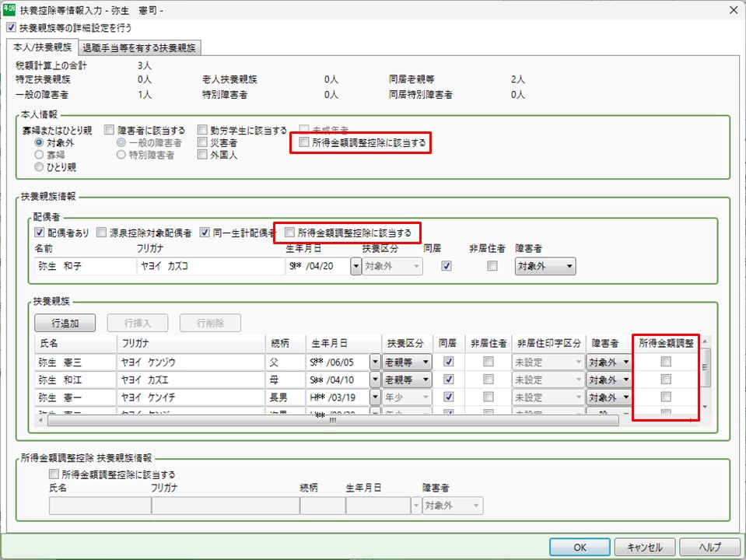Select the ひとり親 radio button

pos(39,166)
